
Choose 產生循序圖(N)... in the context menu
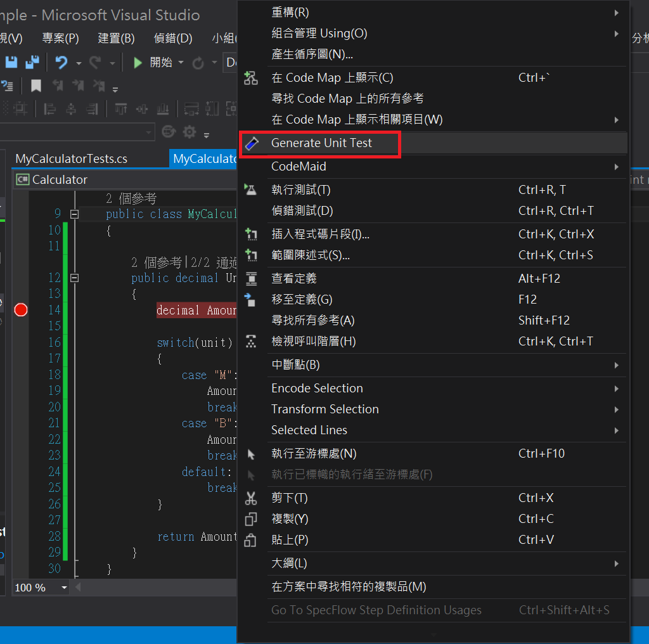pyautogui.click(x=433, y=55)
